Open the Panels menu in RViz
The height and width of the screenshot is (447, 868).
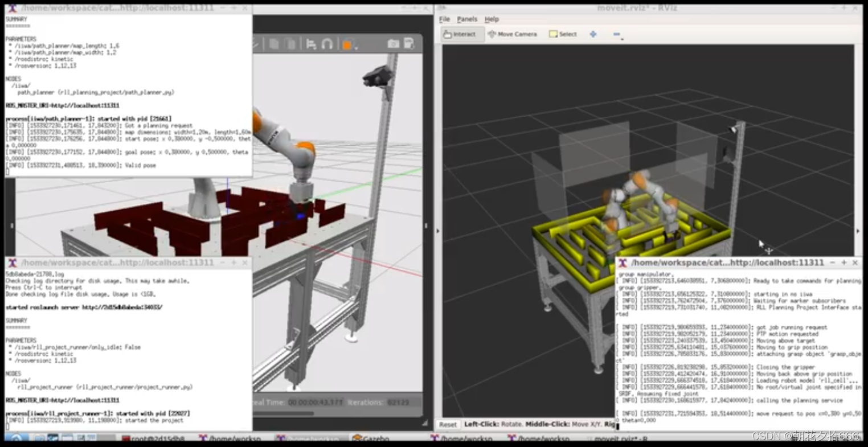pos(467,19)
